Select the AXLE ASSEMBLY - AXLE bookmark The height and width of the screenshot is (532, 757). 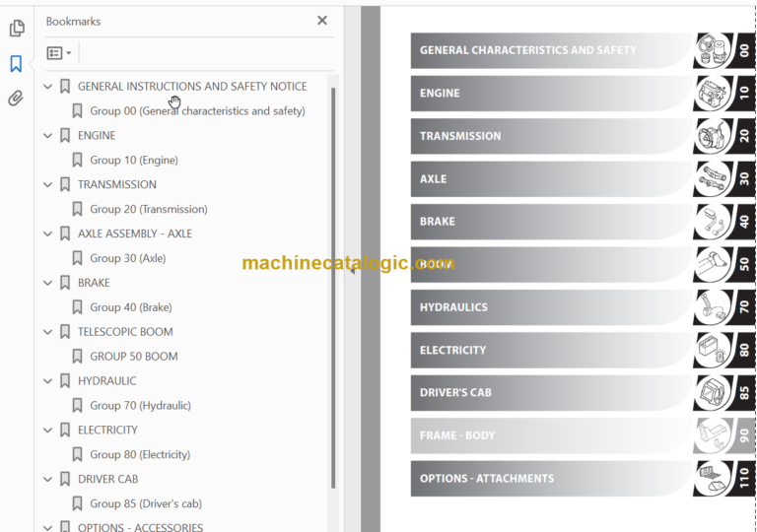[x=135, y=233]
